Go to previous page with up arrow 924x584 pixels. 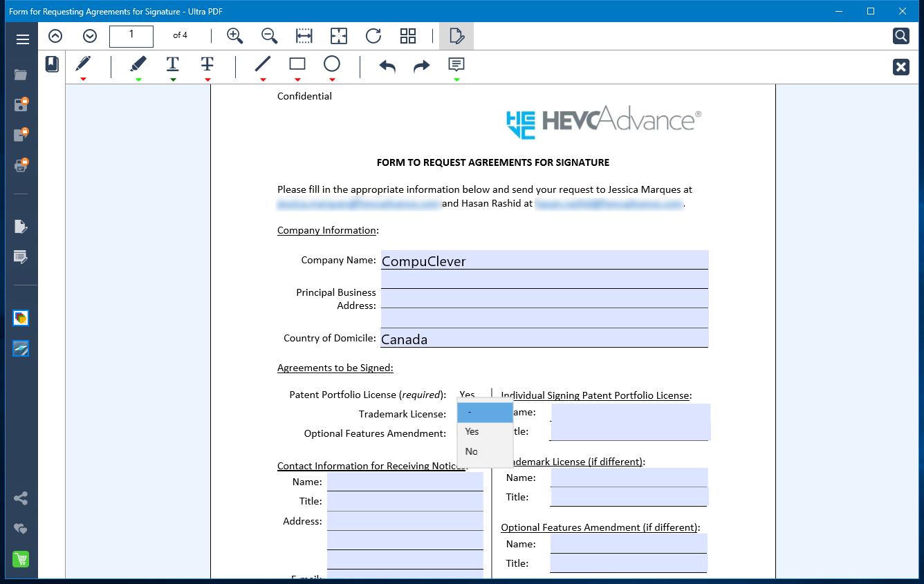pos(55,36)
